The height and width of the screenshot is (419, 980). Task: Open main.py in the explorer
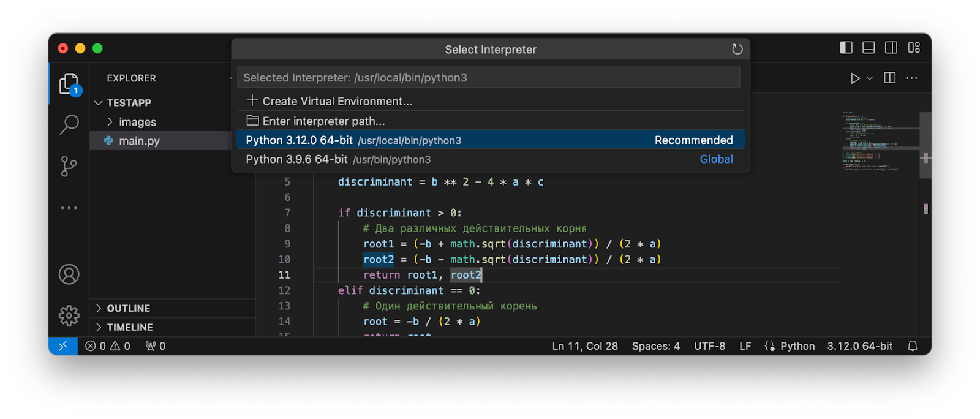pos(160,141)
